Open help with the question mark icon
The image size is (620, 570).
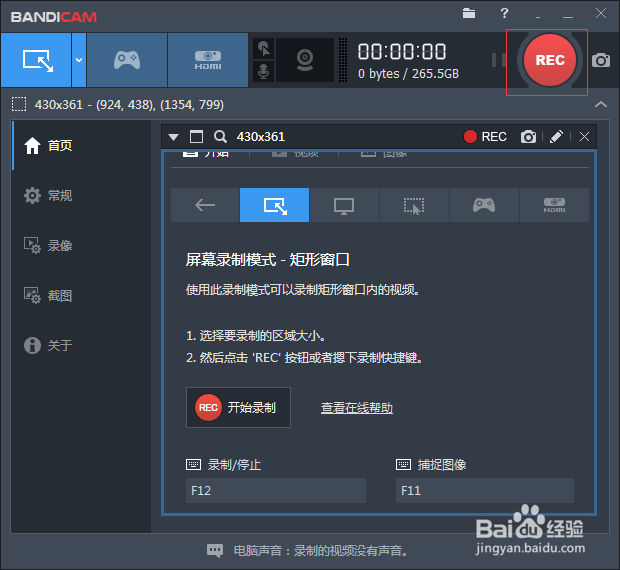point(504,13)
